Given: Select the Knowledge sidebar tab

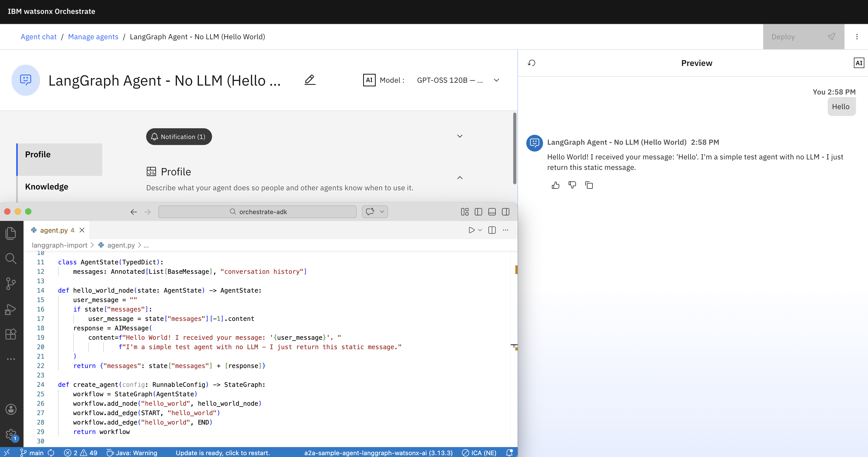Looking at the screenshot, I should [x=47, y=187].
